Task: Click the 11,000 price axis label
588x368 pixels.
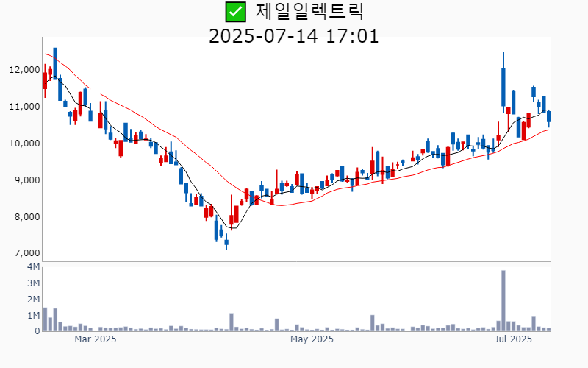Action: (24, 107)
